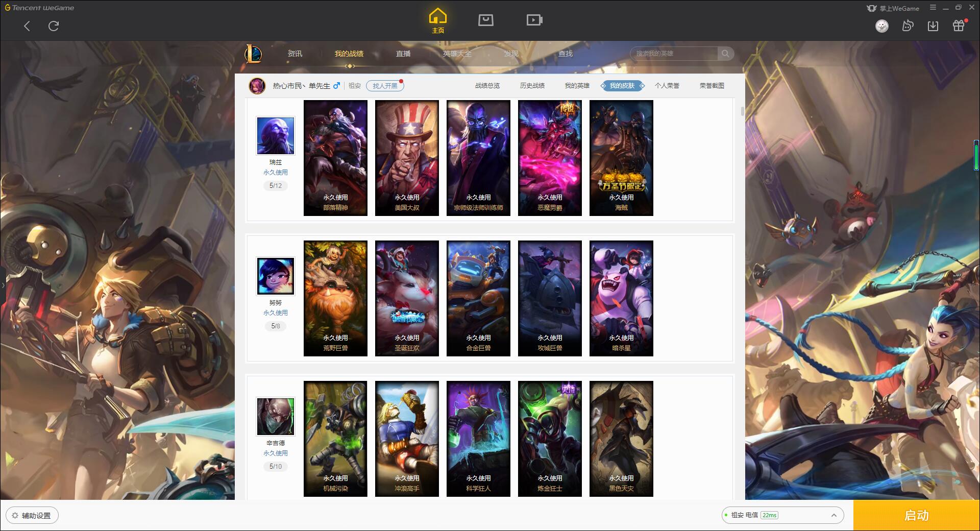This screenshot has height=531, width=980.
Task: Open the 暗杀星 skin card
Action: pos(621,298)
